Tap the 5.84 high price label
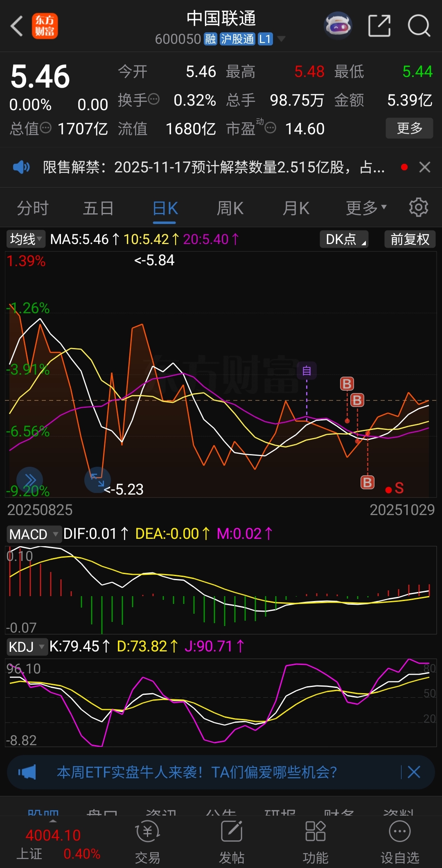The width and height of the screenshot is (442, 868). click(154, 260)
